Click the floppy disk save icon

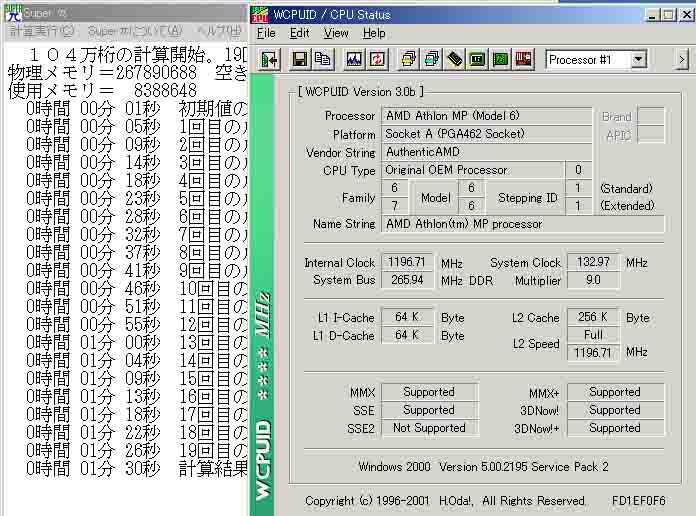300,60
